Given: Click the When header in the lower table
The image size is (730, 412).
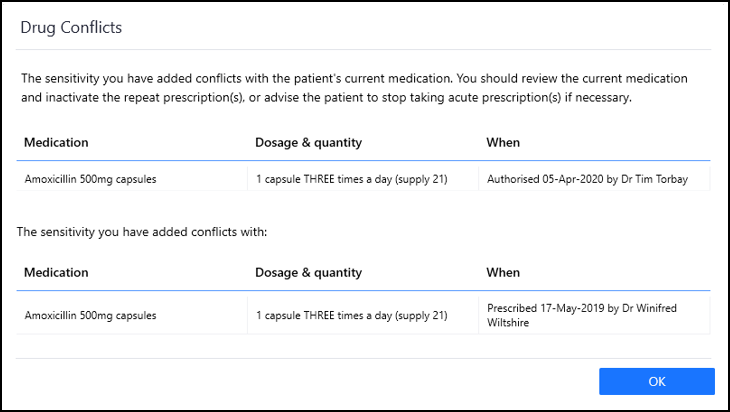Looking at the screenshot, I should (503, 272).
